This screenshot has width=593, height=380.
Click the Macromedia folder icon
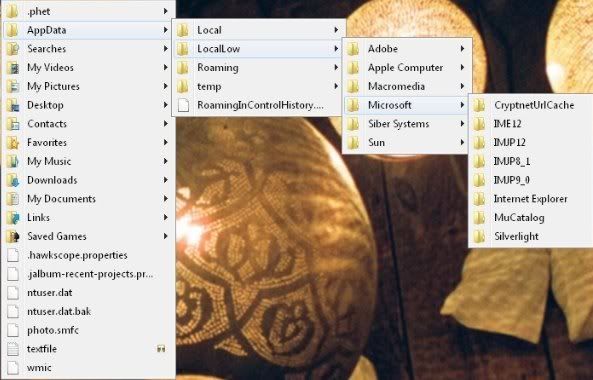353,86
